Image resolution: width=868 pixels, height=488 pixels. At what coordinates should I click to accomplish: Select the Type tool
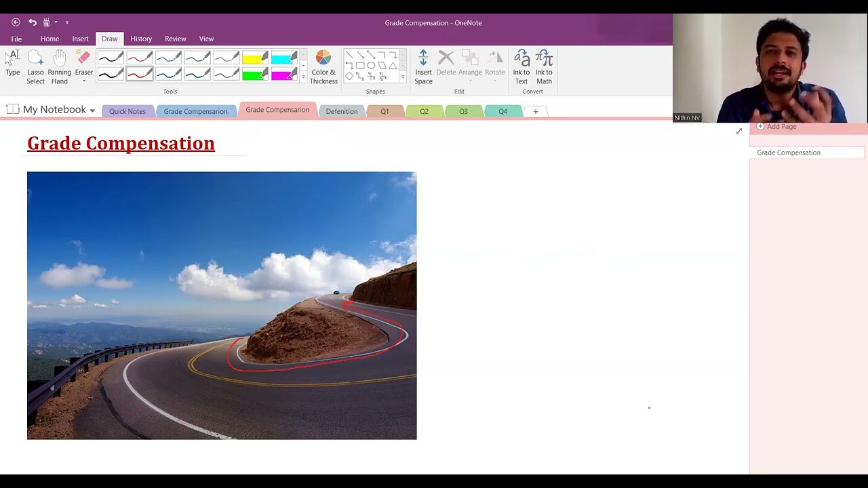pyautogui.click(x=13, y=63)
